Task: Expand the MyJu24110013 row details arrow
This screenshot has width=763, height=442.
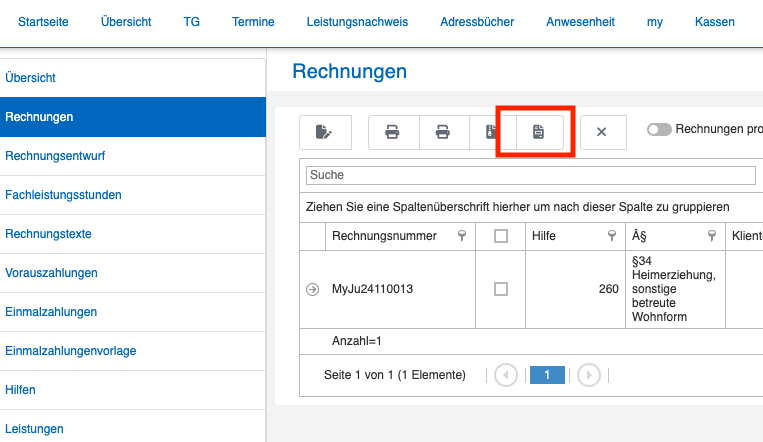Action: [x=312, y=289]
